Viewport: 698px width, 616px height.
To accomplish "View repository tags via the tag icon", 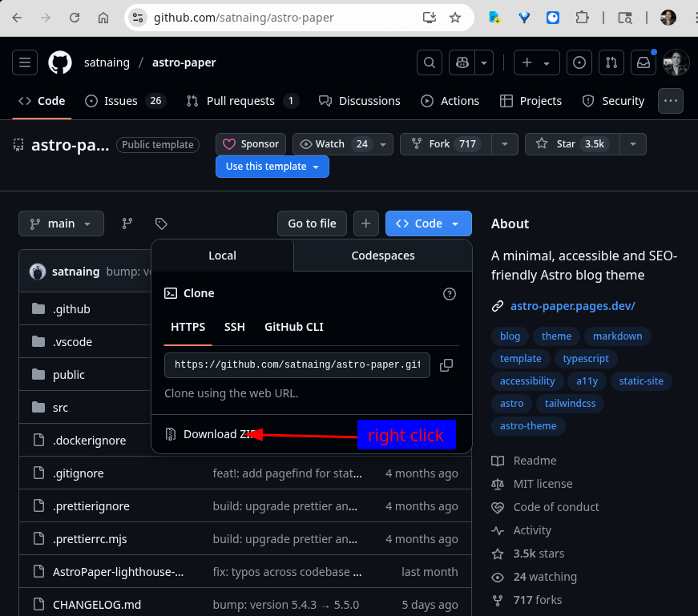I will click(x=160, y=223).
